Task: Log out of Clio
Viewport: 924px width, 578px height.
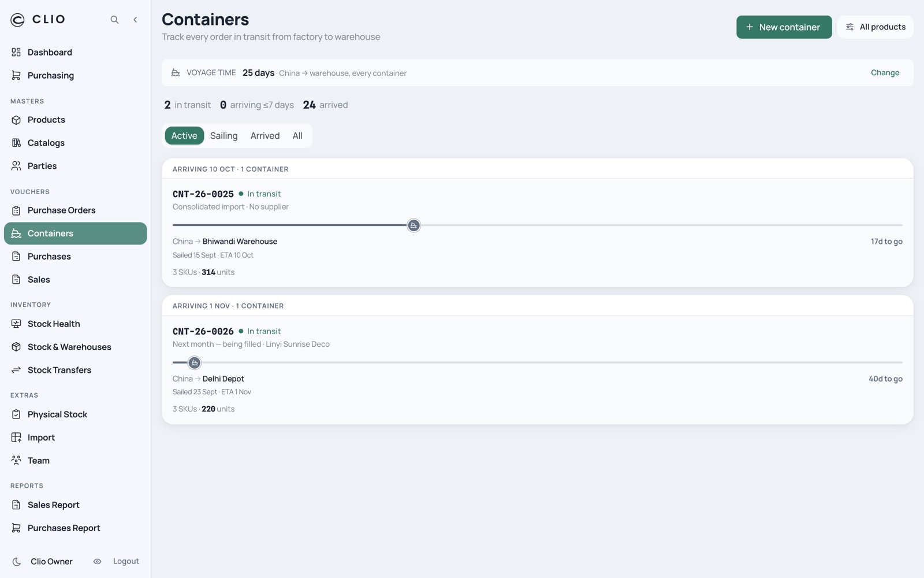Action: (126, 561)
